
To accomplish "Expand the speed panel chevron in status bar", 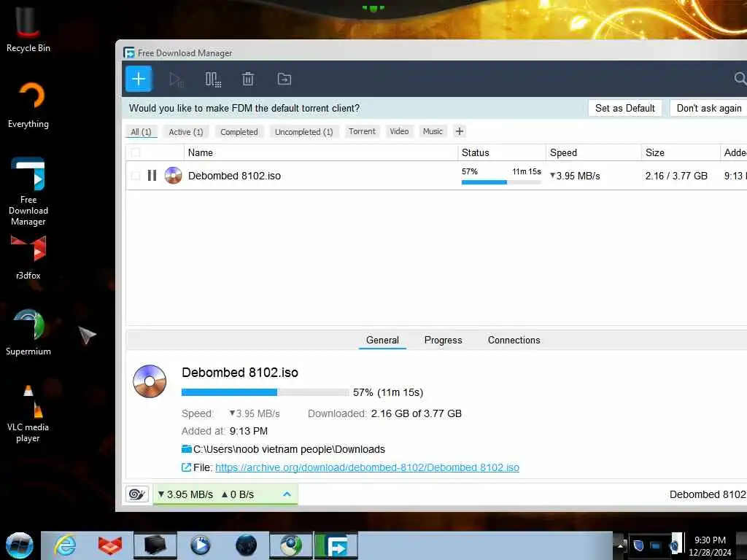I will pos(287,494).
